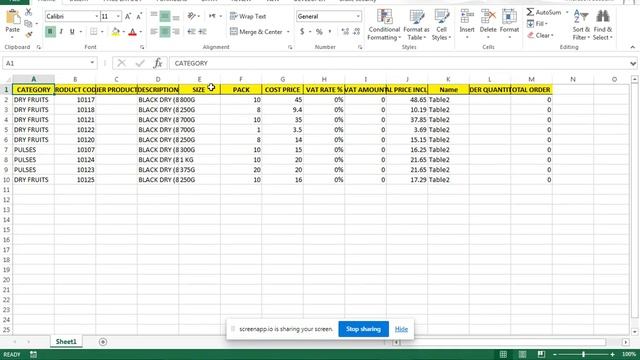Click the Decrease Decimal icon
Image resolution: width=640 pixels, height=360 pixels.
pos(356,31)
